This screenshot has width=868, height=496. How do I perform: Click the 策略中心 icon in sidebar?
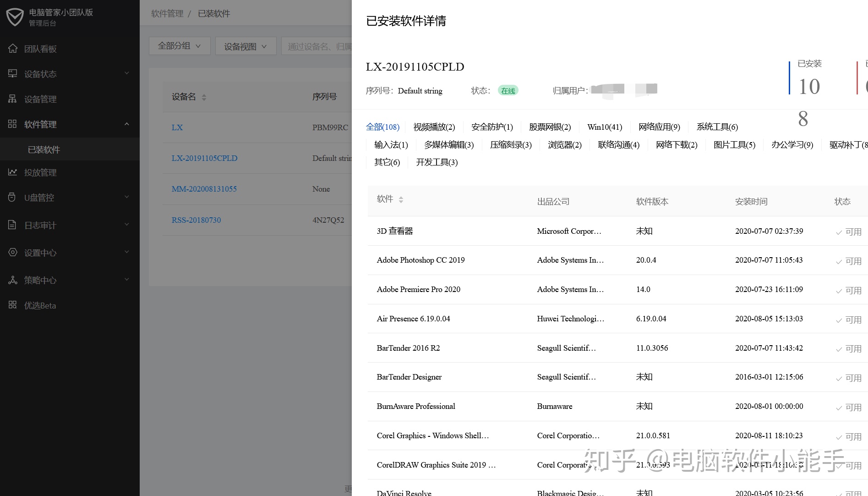click(13, 280)
